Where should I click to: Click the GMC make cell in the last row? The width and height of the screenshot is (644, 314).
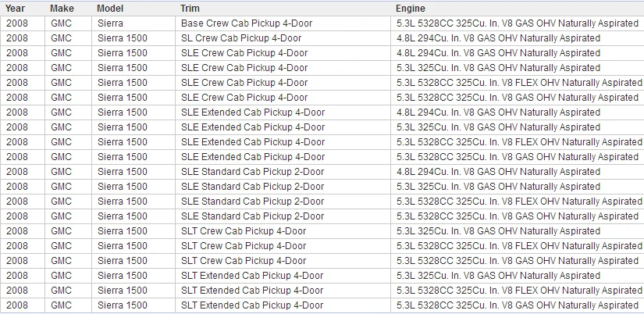pyautogui.click(x=68, y=305)
